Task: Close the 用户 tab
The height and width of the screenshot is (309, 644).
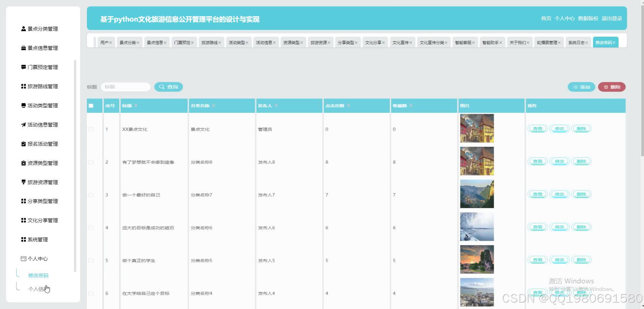Action: tap(110, 43)
